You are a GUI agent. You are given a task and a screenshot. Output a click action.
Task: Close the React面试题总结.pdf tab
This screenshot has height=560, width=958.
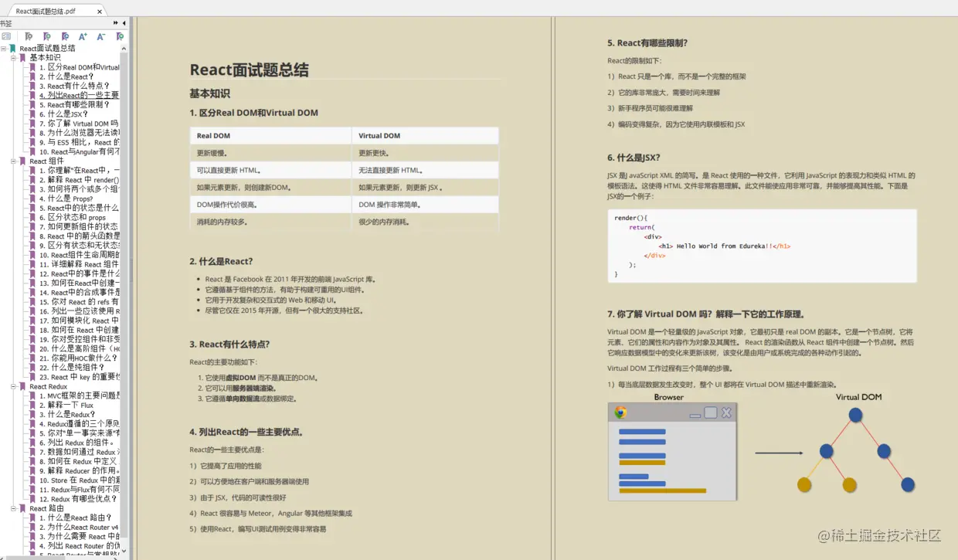click(100, 12)
